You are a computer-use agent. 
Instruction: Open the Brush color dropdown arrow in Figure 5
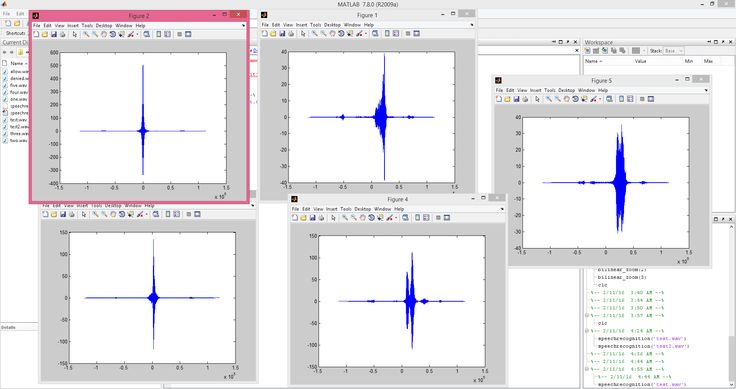pos(600,99)
